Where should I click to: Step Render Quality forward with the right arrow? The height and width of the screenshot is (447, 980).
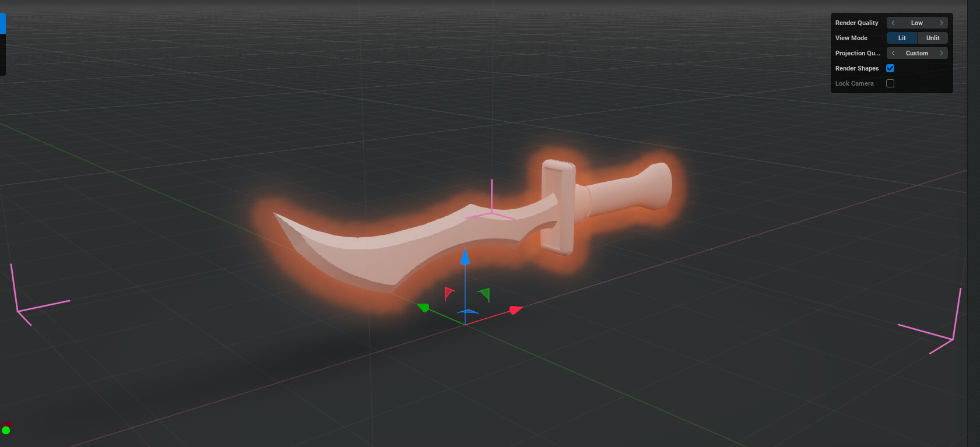point(941,23)
